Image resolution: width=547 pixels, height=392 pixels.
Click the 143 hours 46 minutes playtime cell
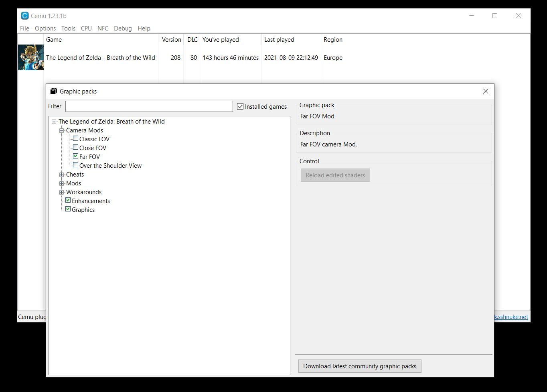tap(231, 58)
